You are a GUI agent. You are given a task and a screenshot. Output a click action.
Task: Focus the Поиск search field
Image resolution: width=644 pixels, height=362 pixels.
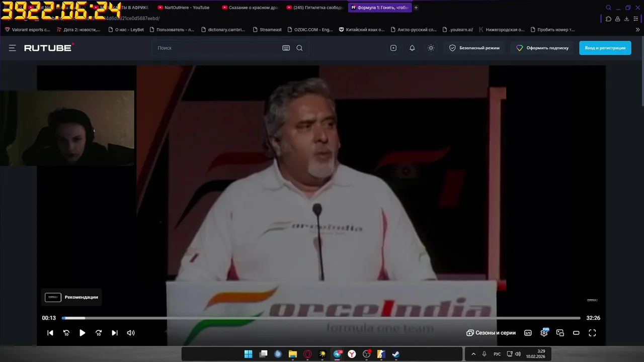pyautogui.click(x=216, y=48)
